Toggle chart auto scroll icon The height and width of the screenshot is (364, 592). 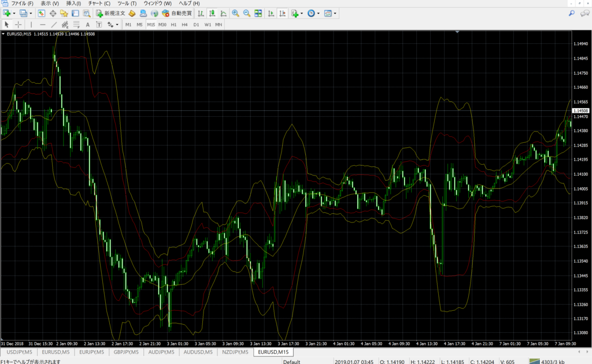point(271,14)
